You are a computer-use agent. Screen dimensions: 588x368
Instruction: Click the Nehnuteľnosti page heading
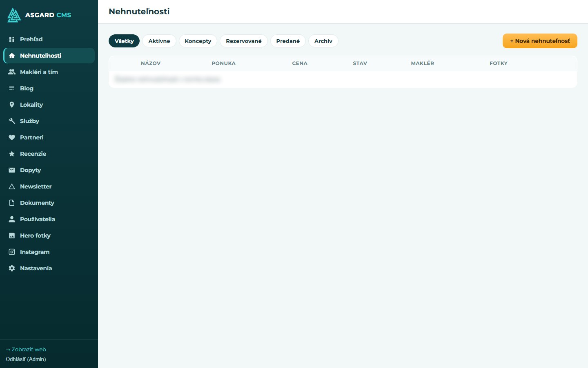[139, 11]
